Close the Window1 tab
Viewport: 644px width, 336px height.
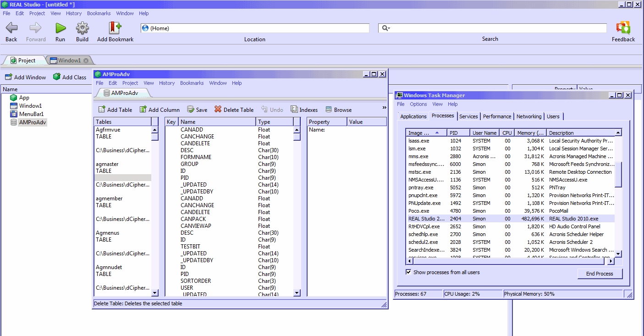86,61
